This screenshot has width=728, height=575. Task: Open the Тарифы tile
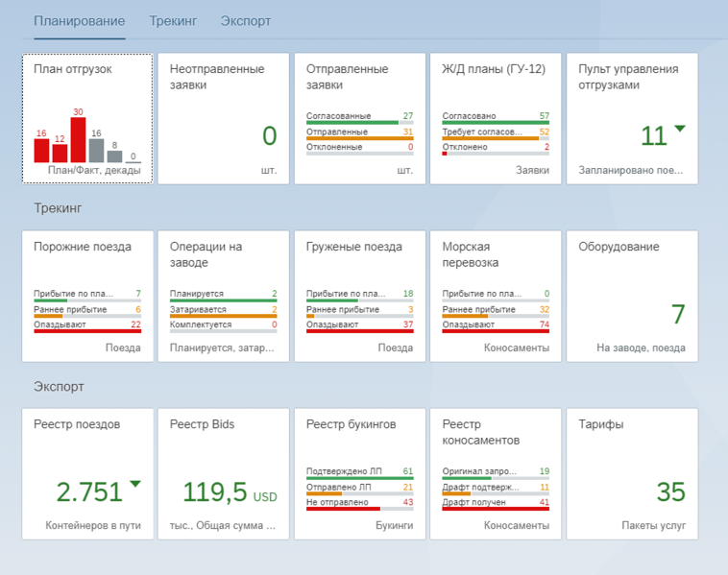click(x=632, y=474)
